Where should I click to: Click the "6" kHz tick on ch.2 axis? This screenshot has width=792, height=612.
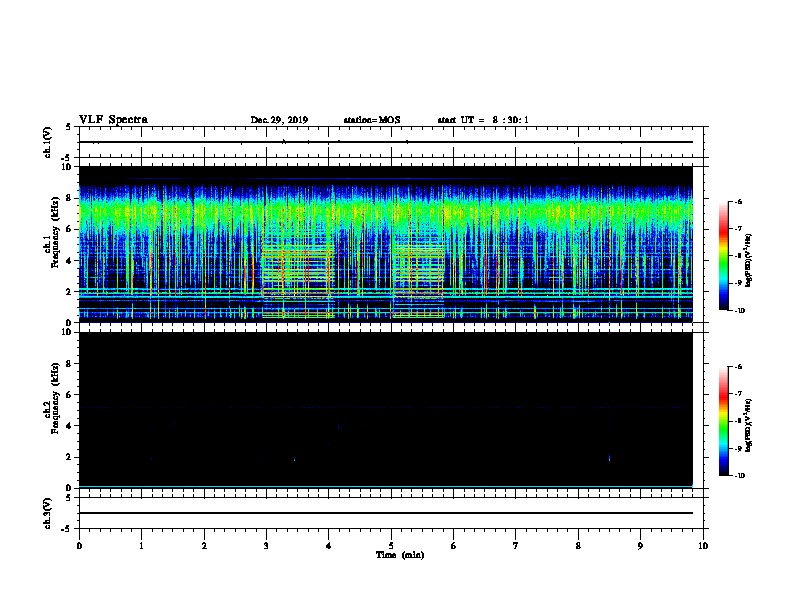pos(69,395)
